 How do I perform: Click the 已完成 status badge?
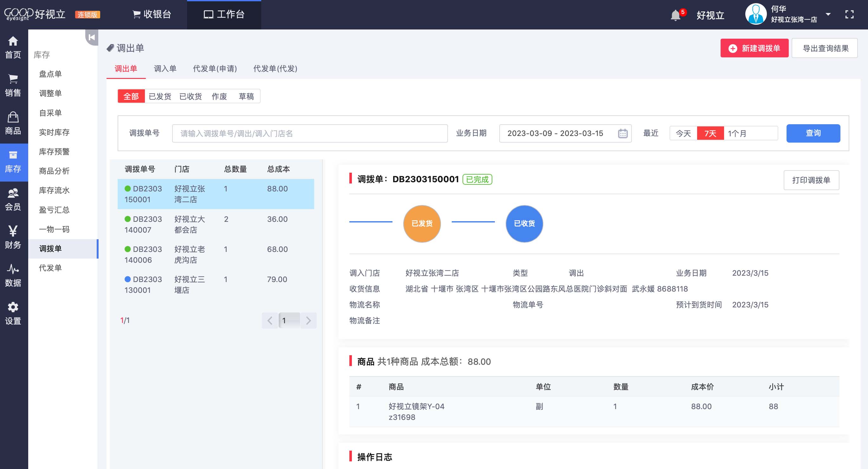[477, 179]
